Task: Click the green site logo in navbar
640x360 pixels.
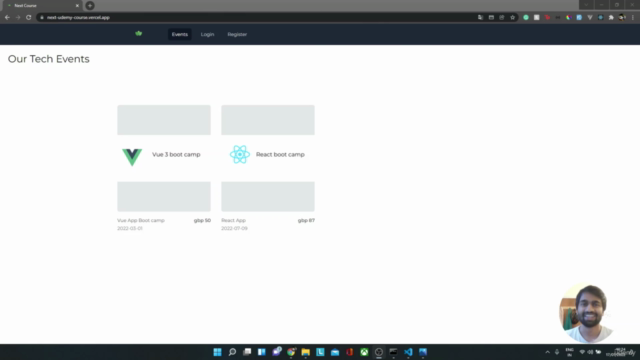Action: (139, 33)
